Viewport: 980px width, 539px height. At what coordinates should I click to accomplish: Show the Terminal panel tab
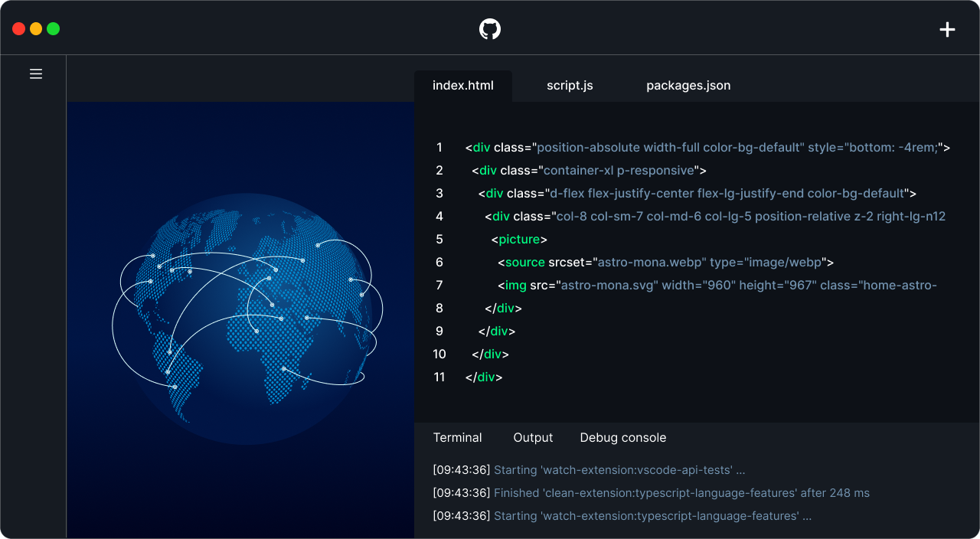tap(457, 438)
